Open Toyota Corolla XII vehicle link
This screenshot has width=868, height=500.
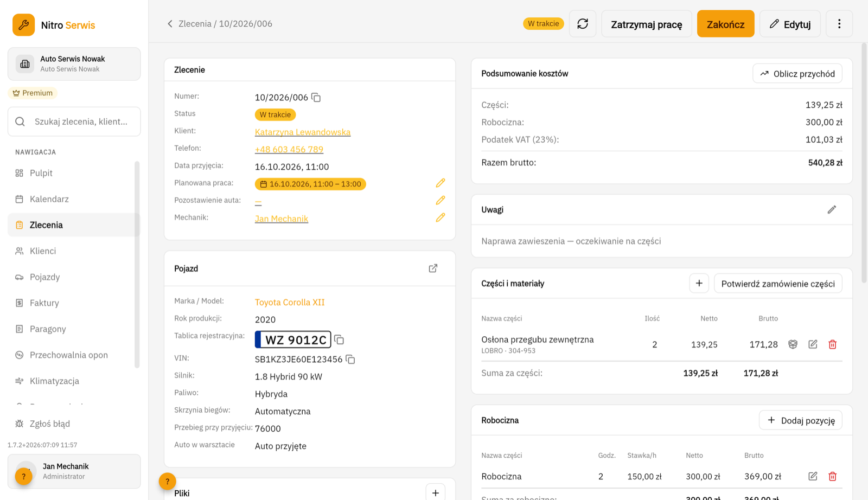click(x=290, y=302)
